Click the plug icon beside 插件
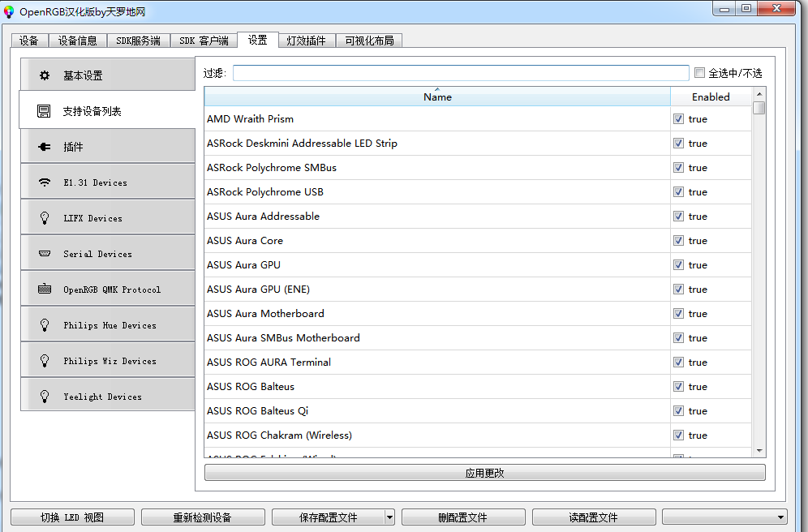The width and height of the screenshot is (808, 532). (x=45, y=147)
